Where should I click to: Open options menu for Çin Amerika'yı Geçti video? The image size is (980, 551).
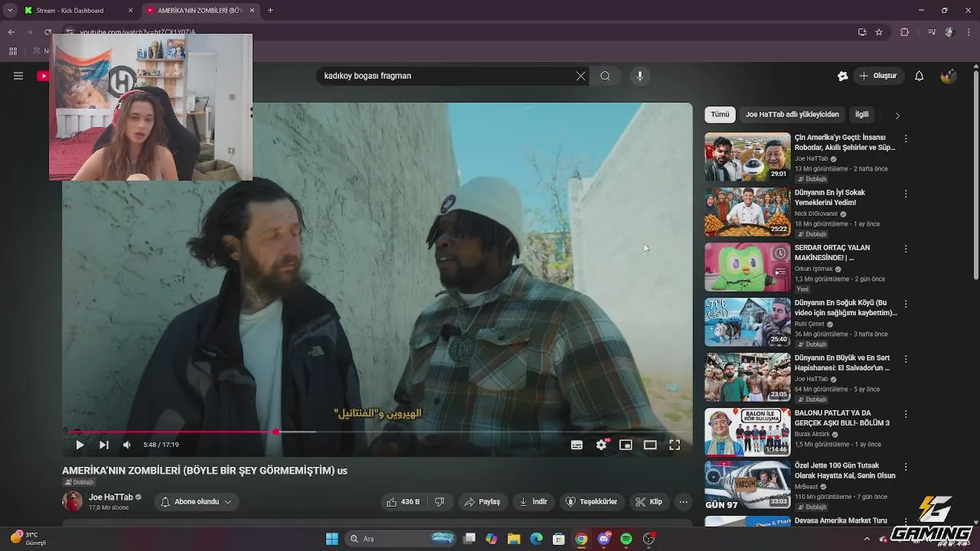906,139
